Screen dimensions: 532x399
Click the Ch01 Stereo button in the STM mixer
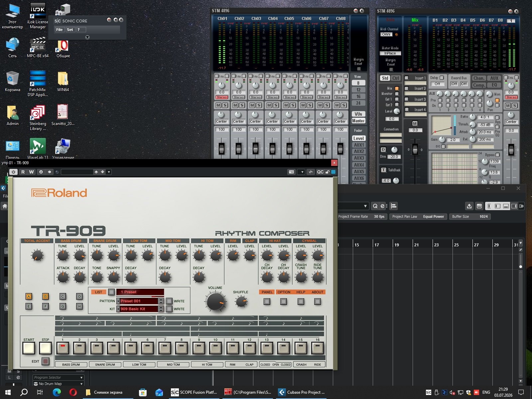pos(222,97)
